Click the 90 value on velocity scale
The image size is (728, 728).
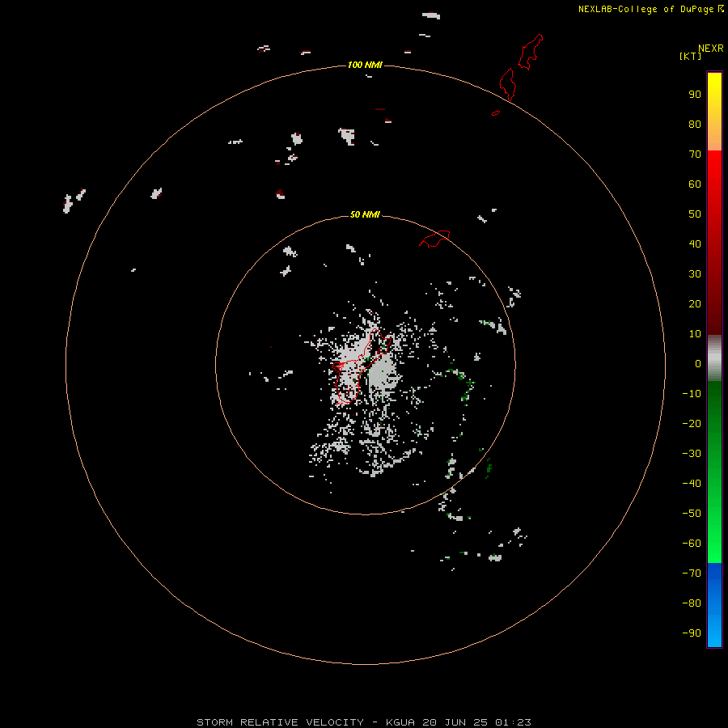click(x=695, y=95)
